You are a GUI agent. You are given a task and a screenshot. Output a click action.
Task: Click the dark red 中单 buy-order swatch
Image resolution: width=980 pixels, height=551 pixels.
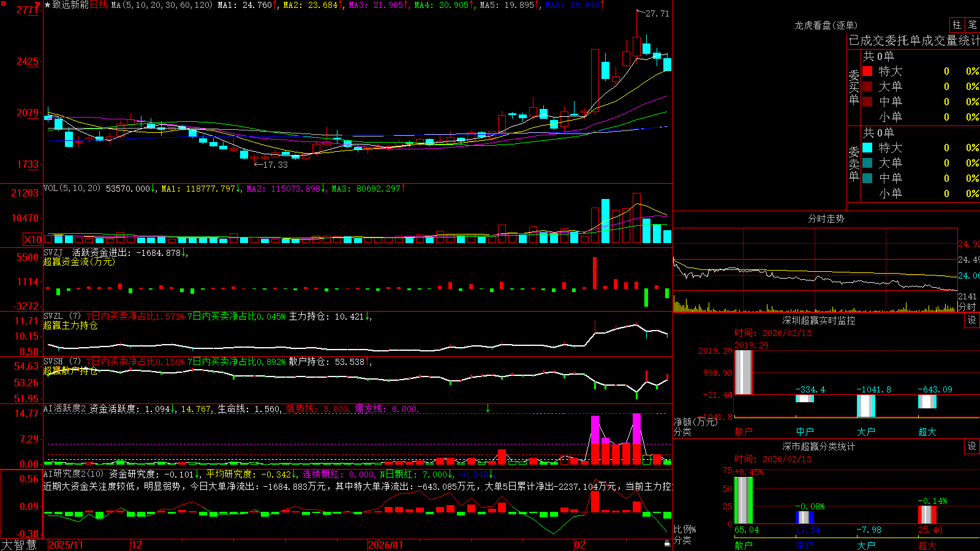coord(867,102)
